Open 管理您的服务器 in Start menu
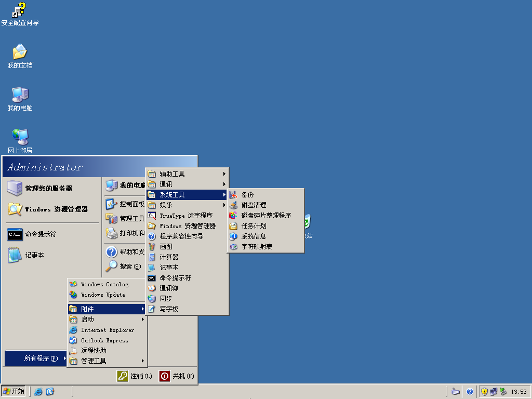Image resolution: width=532 pixels, height=399 pixels. pos(52,188)
